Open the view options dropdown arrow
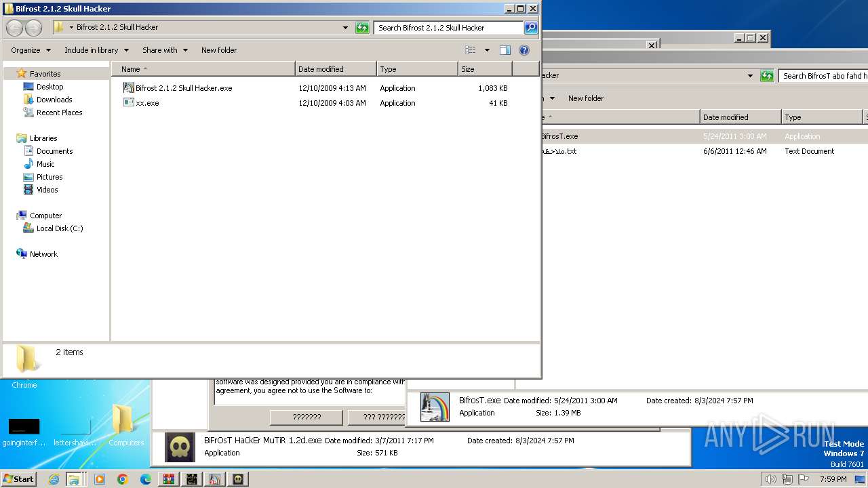The image size is (868, 488). click(x=486, y=50)
